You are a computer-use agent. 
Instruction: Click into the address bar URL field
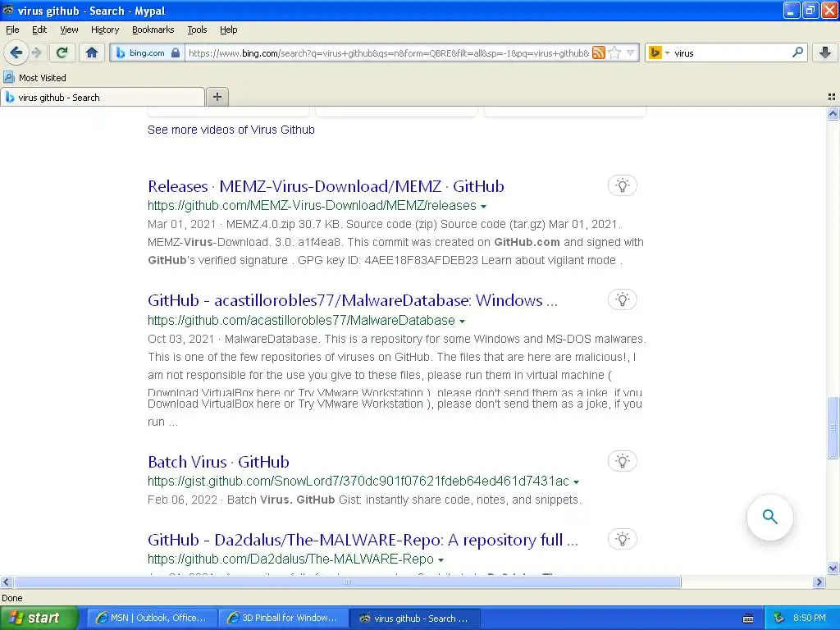click(x=388, y=53)
